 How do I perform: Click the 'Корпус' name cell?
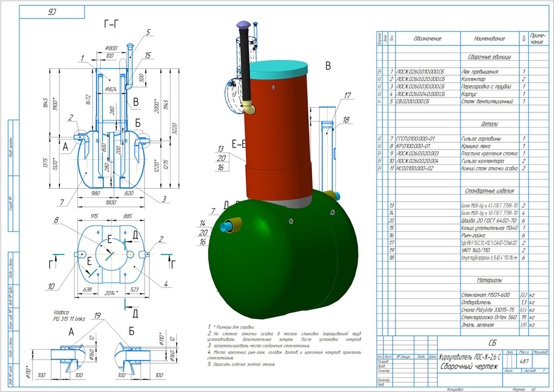pos(469,94)
